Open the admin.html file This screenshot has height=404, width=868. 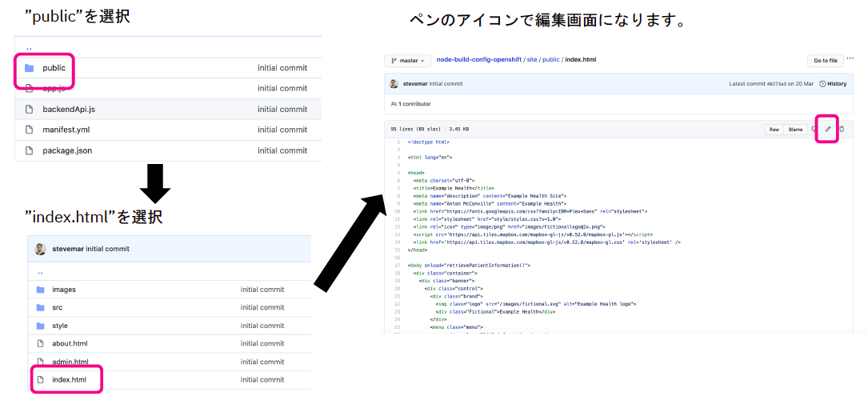70,362
